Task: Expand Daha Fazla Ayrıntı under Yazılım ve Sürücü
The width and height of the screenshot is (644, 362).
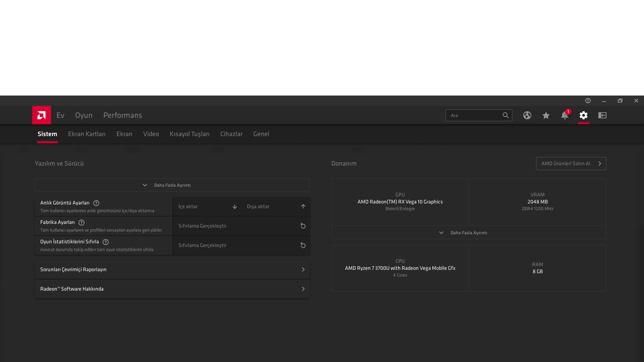Action: 172,185
